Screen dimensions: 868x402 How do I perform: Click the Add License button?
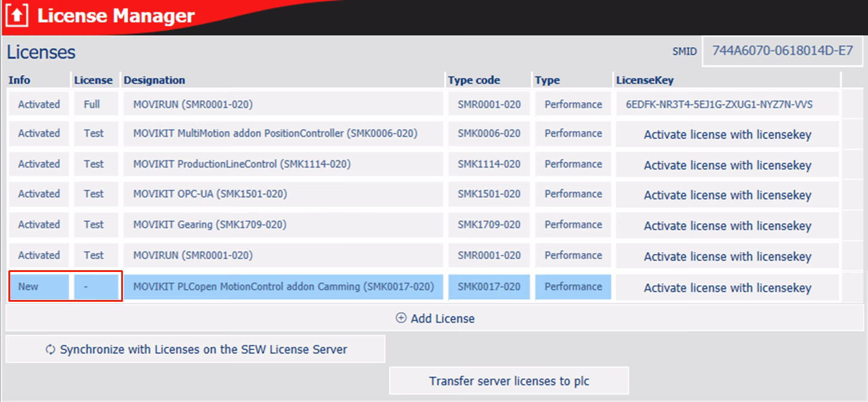click(435, 318)
